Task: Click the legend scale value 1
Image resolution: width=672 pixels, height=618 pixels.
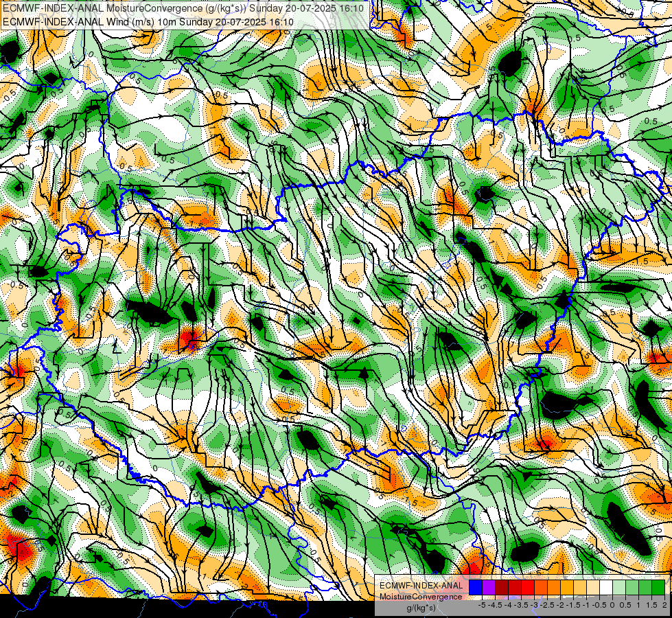Action: click(x=638, y=605)
